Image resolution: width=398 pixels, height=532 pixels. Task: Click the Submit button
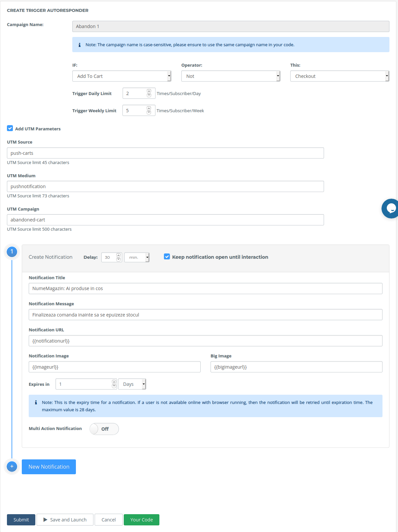click(x=21, y=520)
